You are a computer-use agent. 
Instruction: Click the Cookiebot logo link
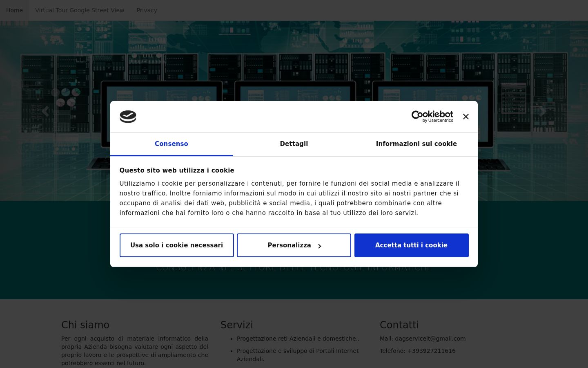point(432,117)
